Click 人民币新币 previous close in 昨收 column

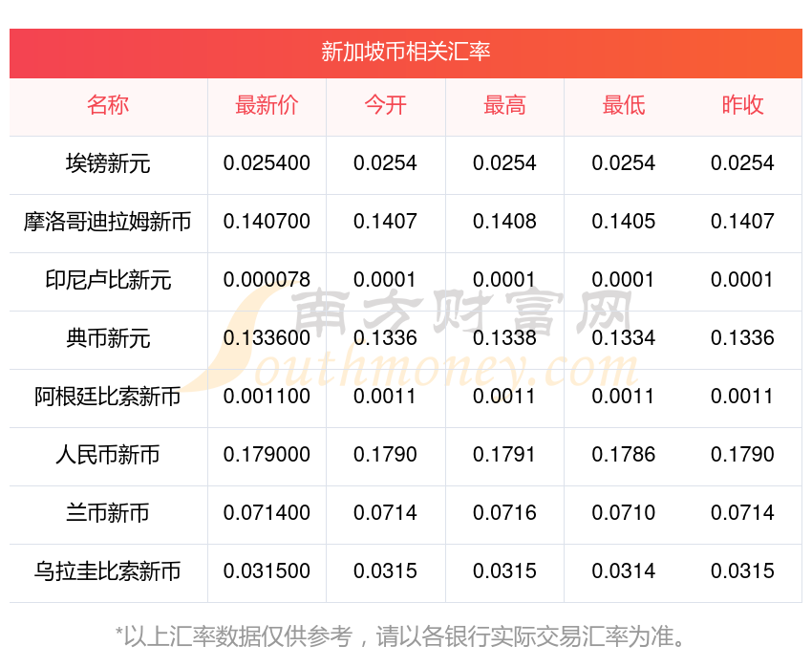(742, 455)
